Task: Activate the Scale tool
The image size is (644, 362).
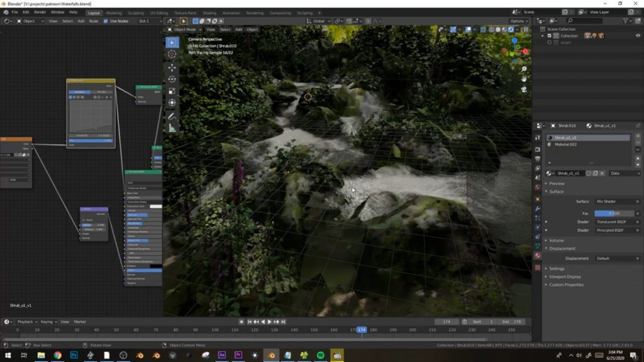Action: pyautogui.click(x=172, y=91)
